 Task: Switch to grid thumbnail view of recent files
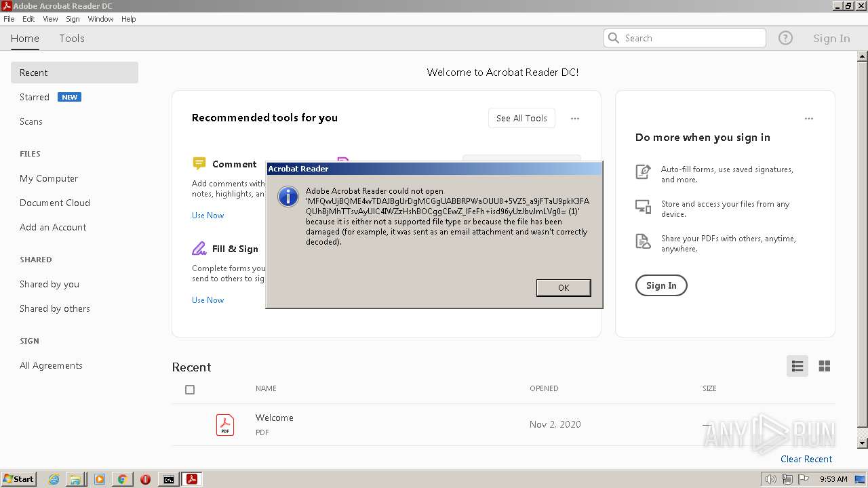[x=825, y=366]
